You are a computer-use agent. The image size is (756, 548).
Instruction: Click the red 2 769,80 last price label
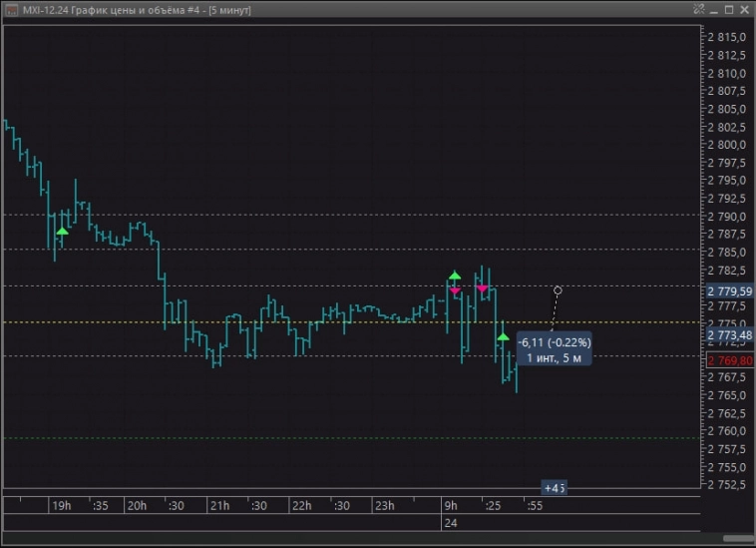tap(729, 360)
